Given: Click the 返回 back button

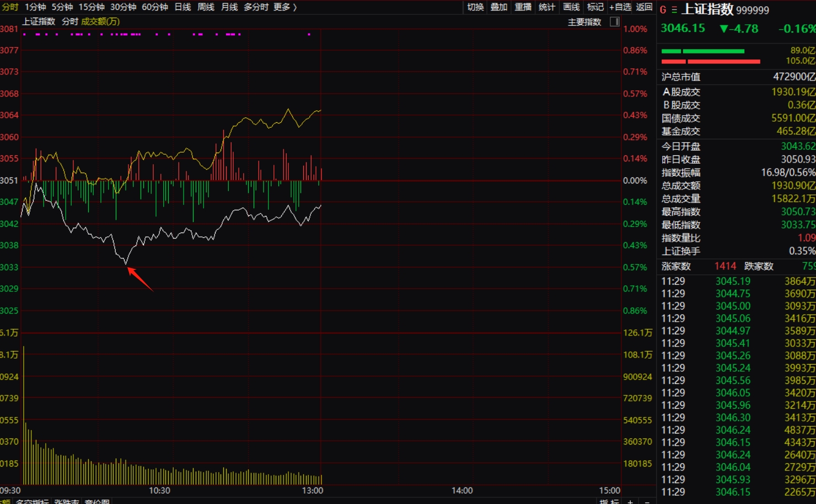Looking at the screenshot, I should tap(644, 7).
